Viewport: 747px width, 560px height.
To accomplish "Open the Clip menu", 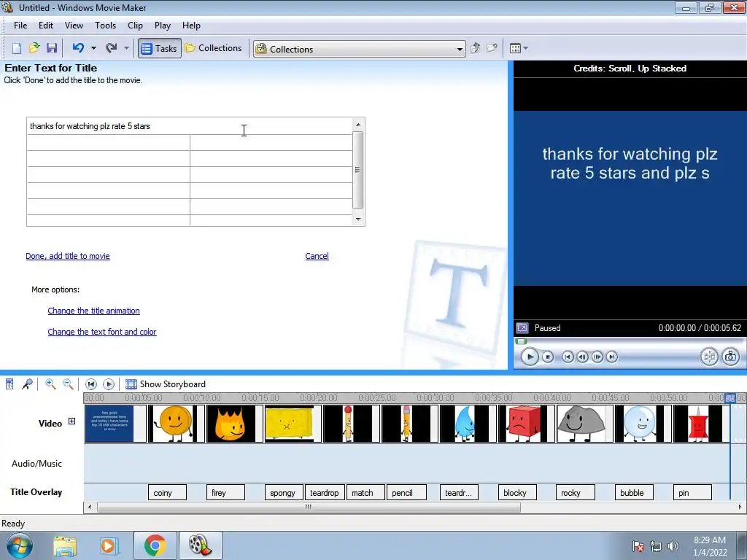I will point(135,26).
